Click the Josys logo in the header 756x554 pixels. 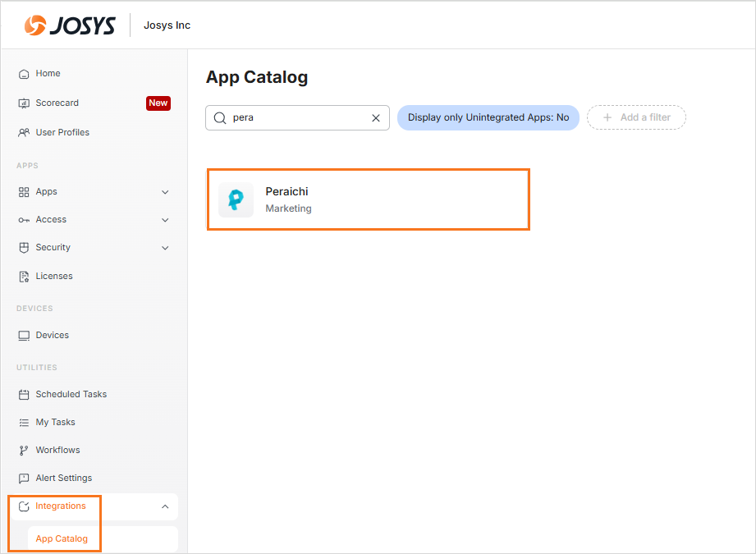tap(70, 25)
